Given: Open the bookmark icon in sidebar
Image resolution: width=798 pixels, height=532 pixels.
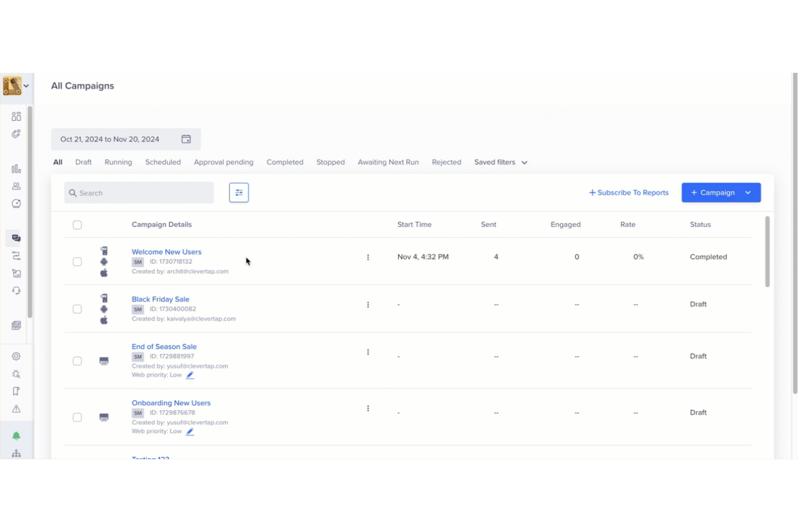Looking at the screenshot, I should [16, 391].
